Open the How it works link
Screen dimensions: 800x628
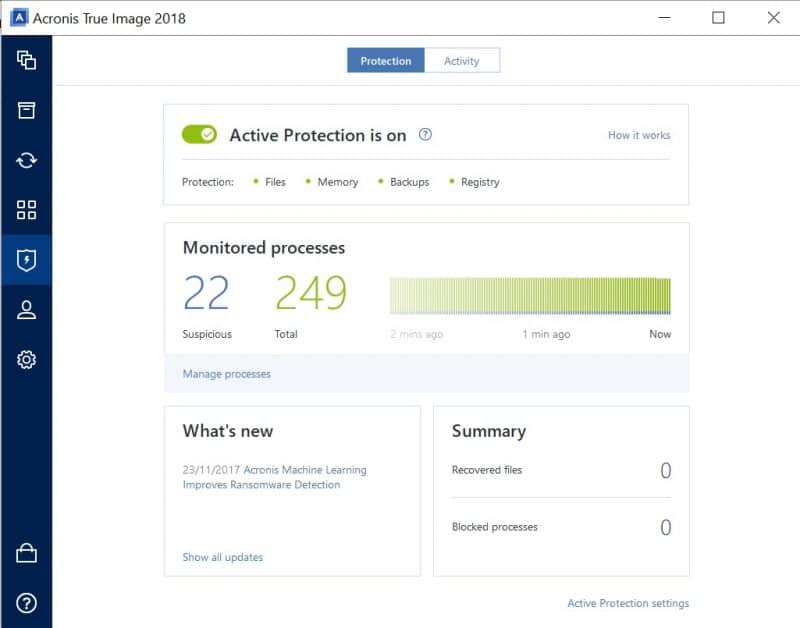click(639, 135)
